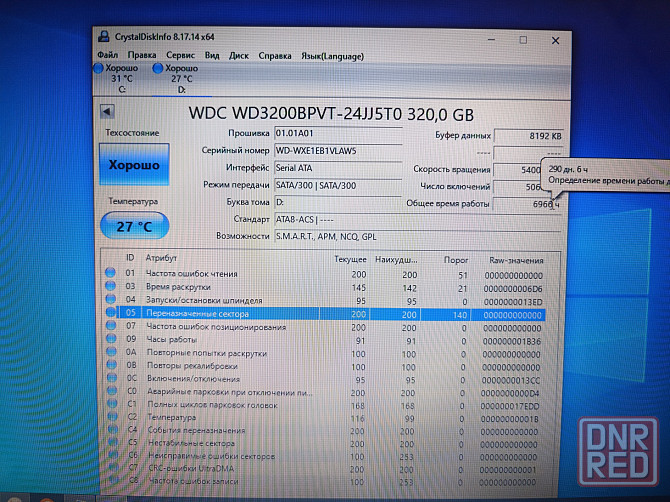670x502 pixels.
Task: Click the previous disk arrow button
Action: pyautogui.click(x=107, y=112)
